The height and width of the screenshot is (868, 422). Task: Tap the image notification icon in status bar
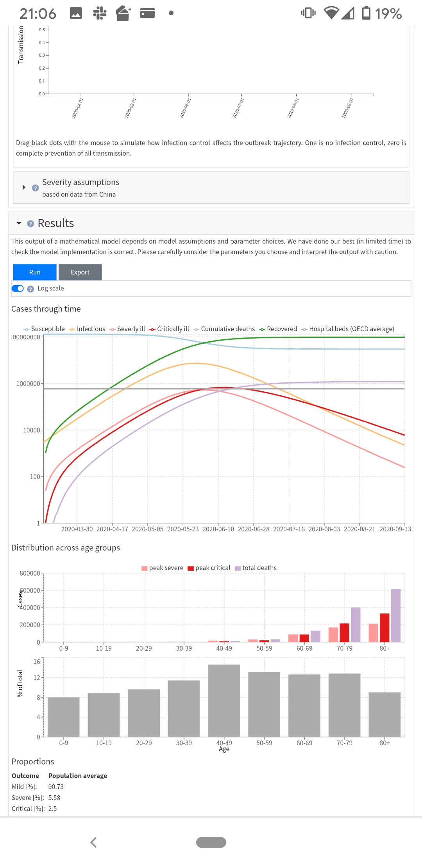(x=76, y=13)
